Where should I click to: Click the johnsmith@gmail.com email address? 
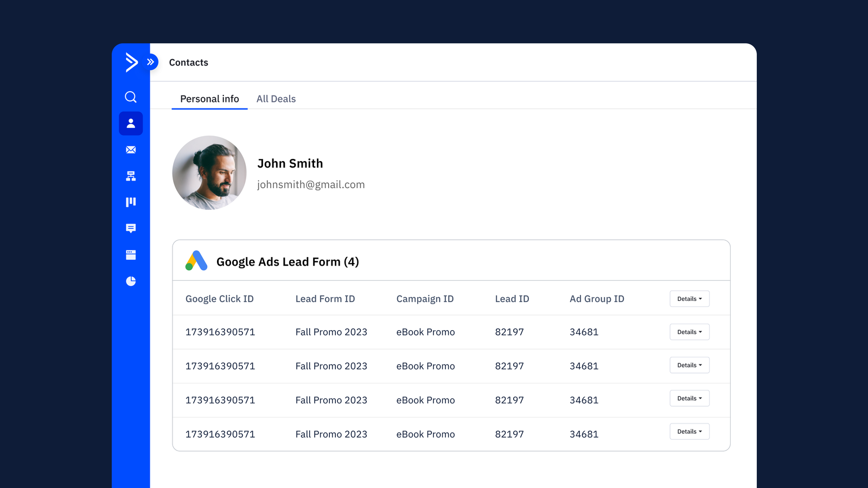coord(311,184)
